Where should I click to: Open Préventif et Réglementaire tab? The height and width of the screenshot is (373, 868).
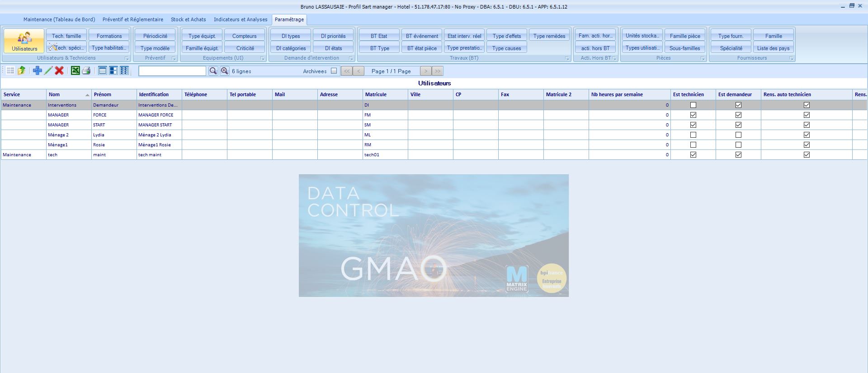point(133,19)
